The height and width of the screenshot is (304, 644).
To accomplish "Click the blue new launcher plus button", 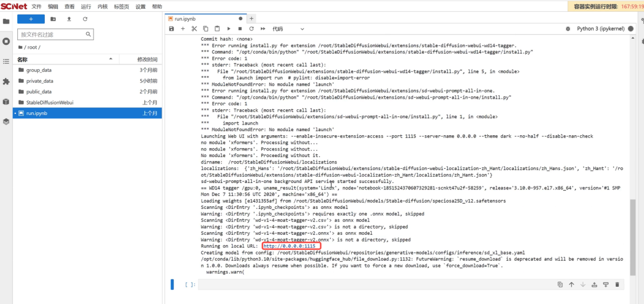I will (31, 19).
